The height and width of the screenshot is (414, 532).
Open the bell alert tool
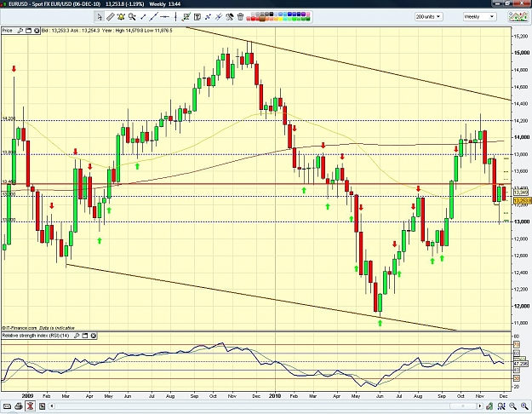coord(121,17)
